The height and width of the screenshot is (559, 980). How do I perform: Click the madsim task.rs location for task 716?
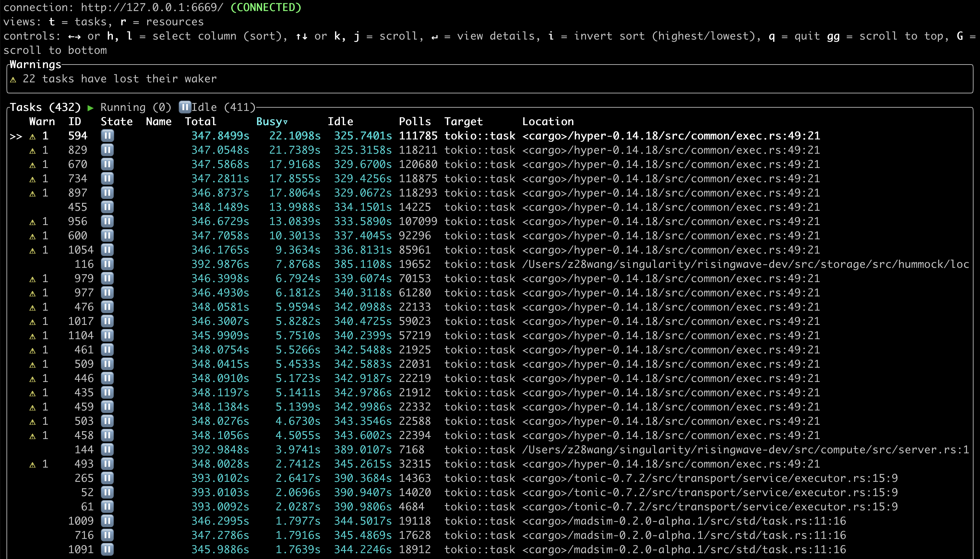click(685, 535)
